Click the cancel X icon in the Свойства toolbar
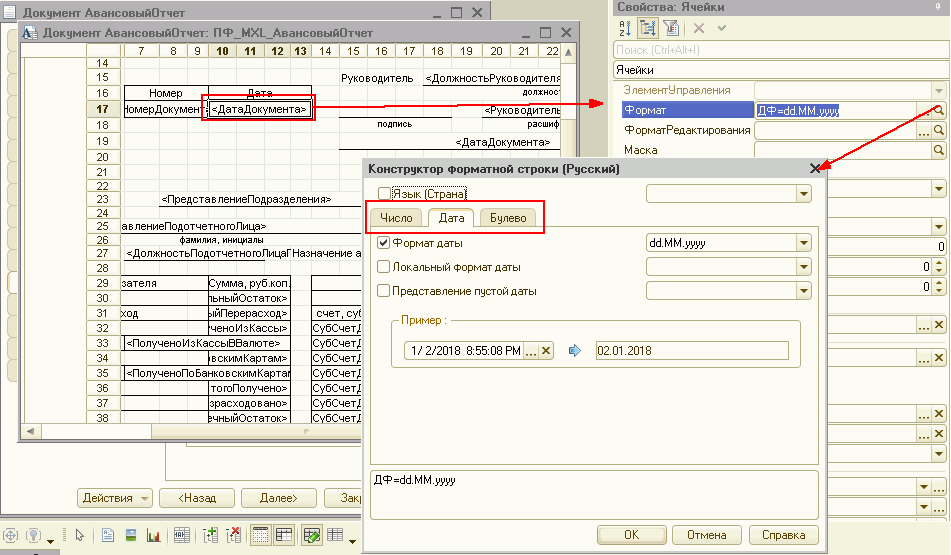Image resolution: width=951 pixels, height=555 pixels. [699, 28]
